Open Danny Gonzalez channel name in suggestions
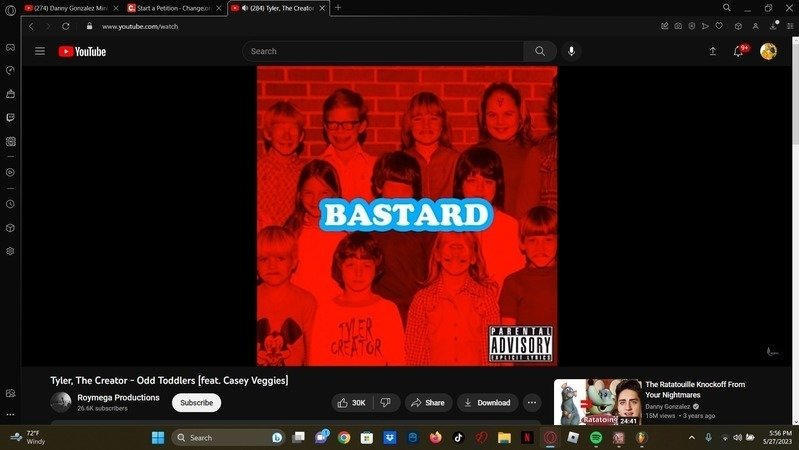This screenshot has width=799, height=450. [668, 406]
